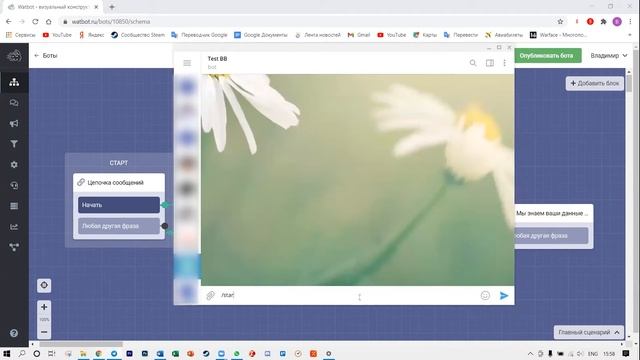The width and height of the screenshot is (640, 360).
Task: Open Telegram chat three-dot menu
Action: [504, 63]
